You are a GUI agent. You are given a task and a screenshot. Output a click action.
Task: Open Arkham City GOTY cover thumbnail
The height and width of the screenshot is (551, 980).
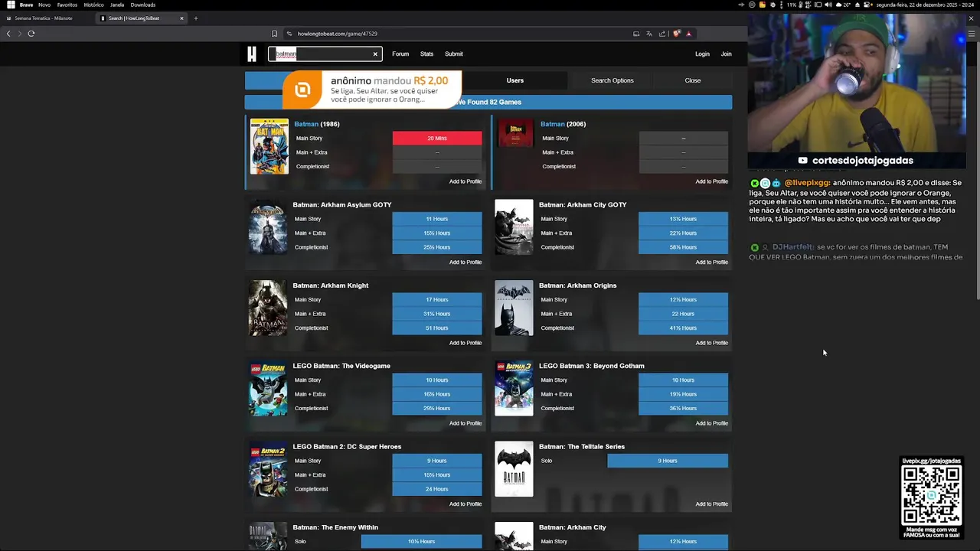pos(514,227)
